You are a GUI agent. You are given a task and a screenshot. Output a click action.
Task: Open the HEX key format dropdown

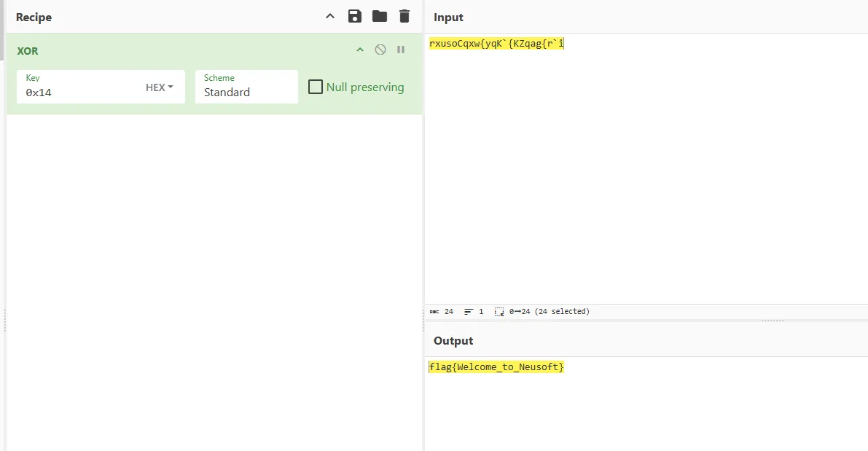[160, 87]
